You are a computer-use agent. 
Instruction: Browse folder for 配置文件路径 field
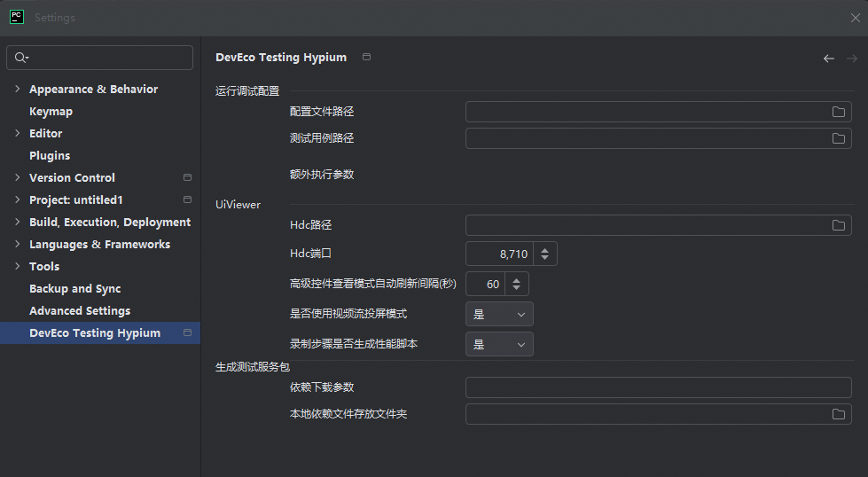[x=839, y=112]
